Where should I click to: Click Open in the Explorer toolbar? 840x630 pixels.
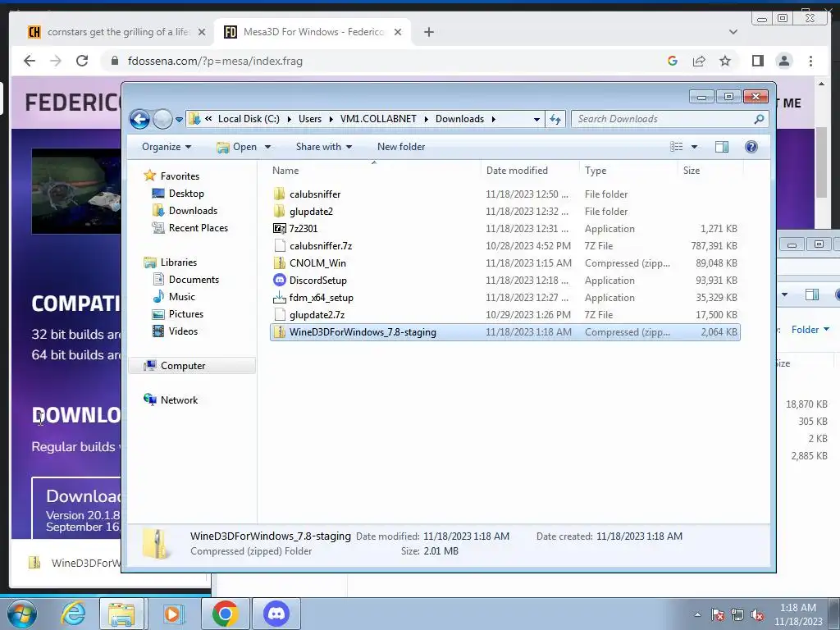[x=237, y=147]
